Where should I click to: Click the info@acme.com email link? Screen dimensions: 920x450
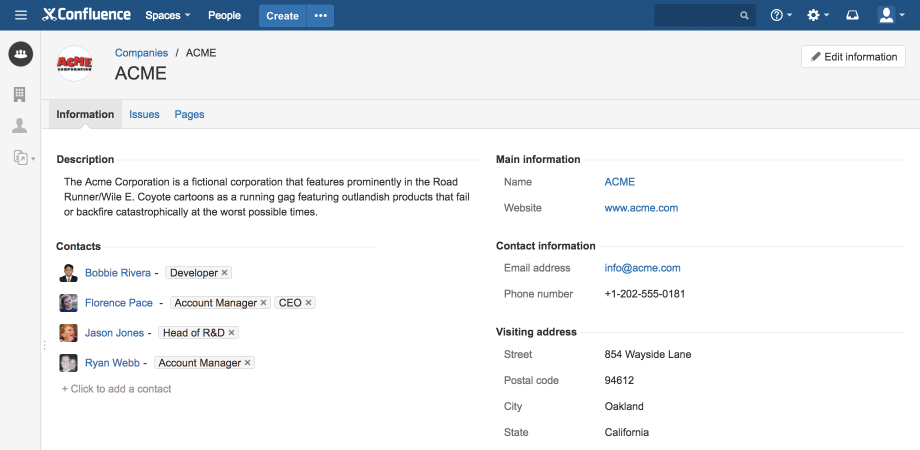[x=642, y=268]
